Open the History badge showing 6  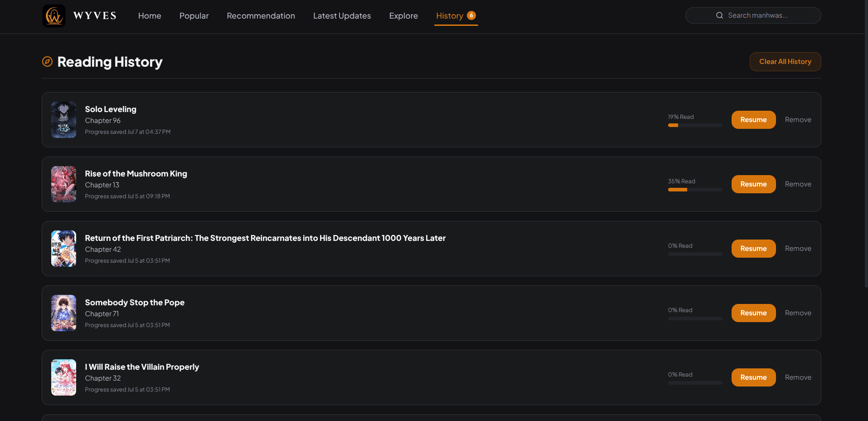pyautogui.click(x=471, y=15)
